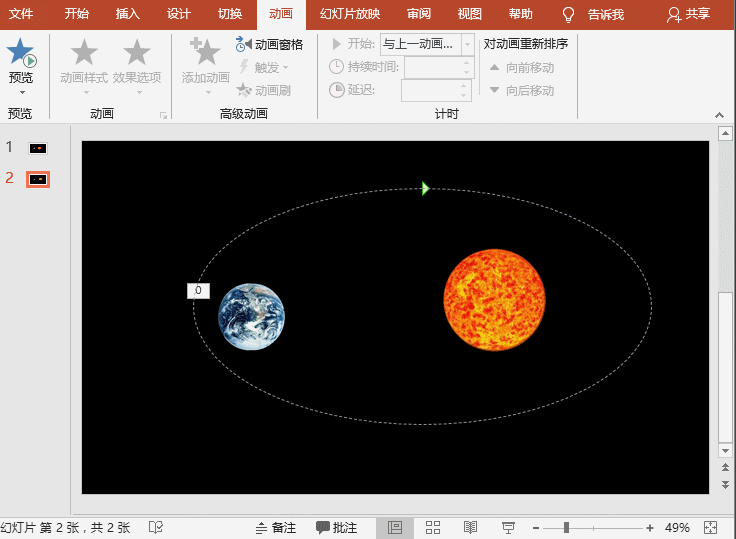Expand the 效果选项 dropdown arrow

[x=139, y=92]
